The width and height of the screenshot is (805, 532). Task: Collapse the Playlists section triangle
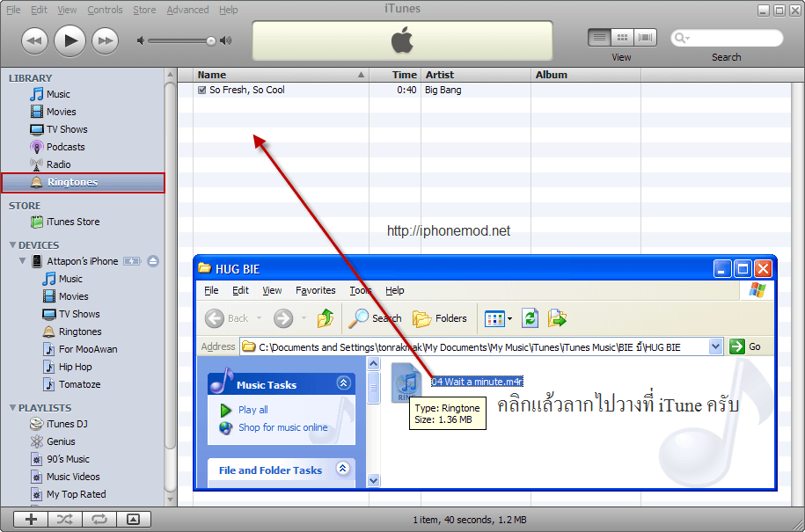coord(13,408)
